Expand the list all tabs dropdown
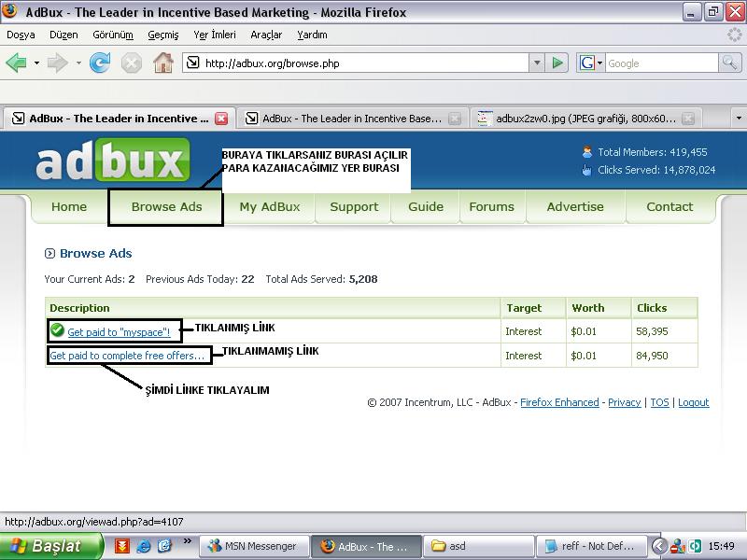747x560 pixels. [739, 119]
